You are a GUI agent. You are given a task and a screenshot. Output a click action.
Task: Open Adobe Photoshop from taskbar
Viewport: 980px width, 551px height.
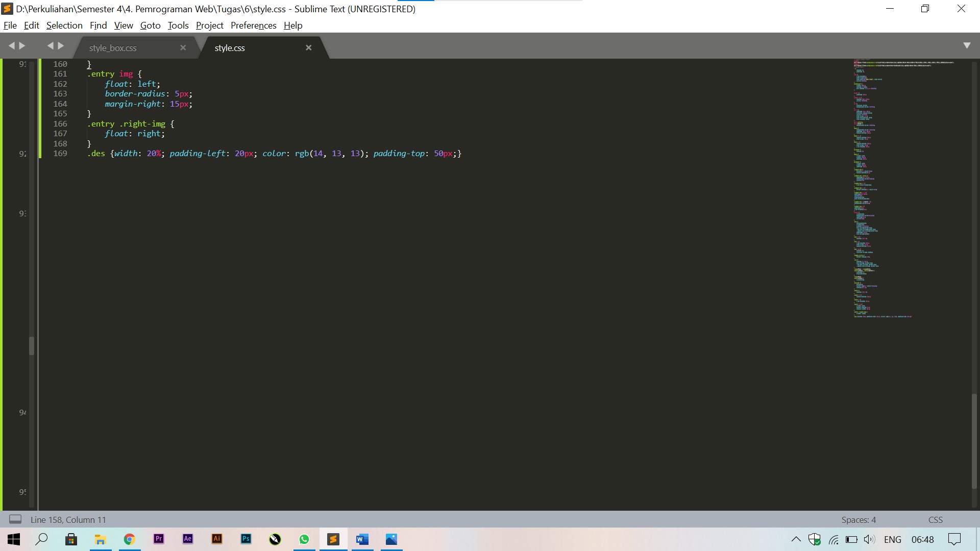pyautogui.click(x=246, y=539)
